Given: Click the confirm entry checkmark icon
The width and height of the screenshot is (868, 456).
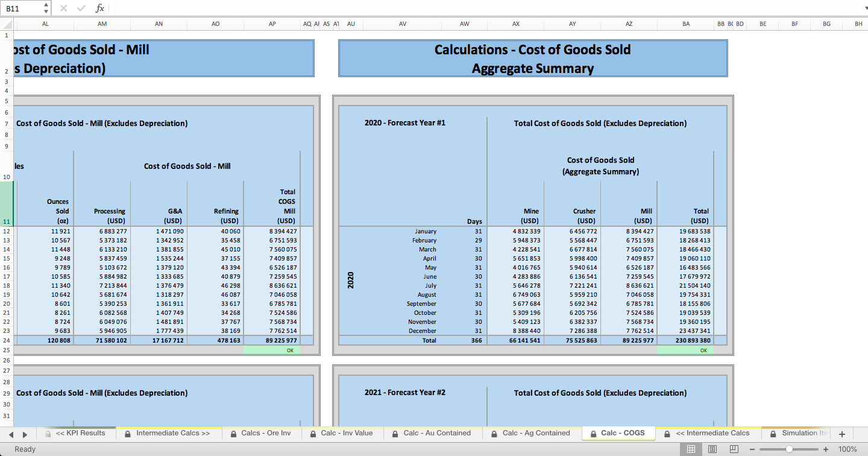Looking at the screenshot, I should point(81,8).
